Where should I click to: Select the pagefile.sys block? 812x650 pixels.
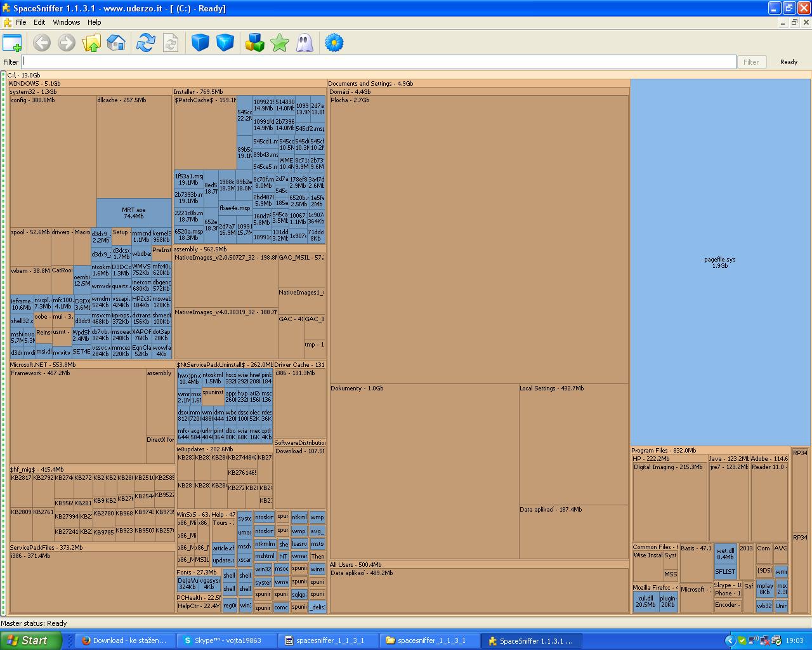pos(720,262)
